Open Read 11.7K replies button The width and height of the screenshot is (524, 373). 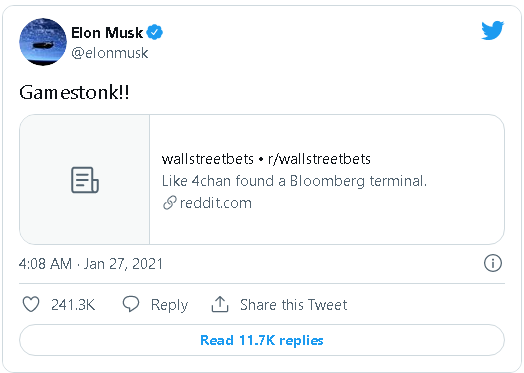tap(262, 340)
